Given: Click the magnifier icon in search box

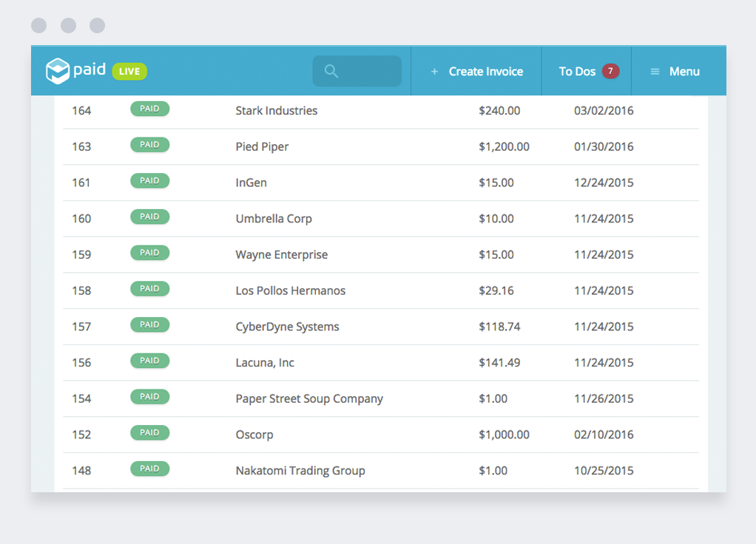Looking at the screenshot, I should (331, 71).
